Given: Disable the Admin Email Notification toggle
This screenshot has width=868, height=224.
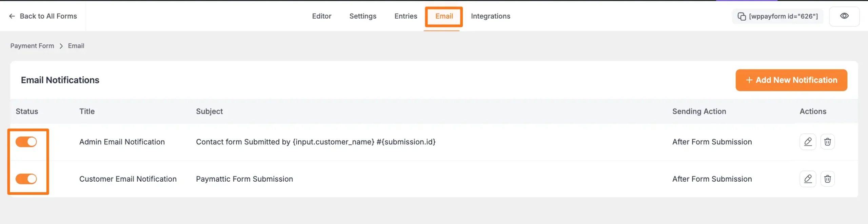Looking at the screenshot, I should (x=26, y=142).
